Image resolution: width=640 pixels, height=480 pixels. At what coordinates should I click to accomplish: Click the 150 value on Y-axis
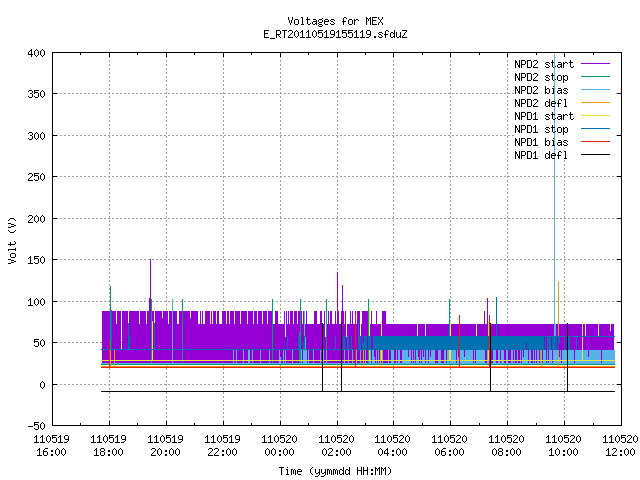click(x=36, y=260)
